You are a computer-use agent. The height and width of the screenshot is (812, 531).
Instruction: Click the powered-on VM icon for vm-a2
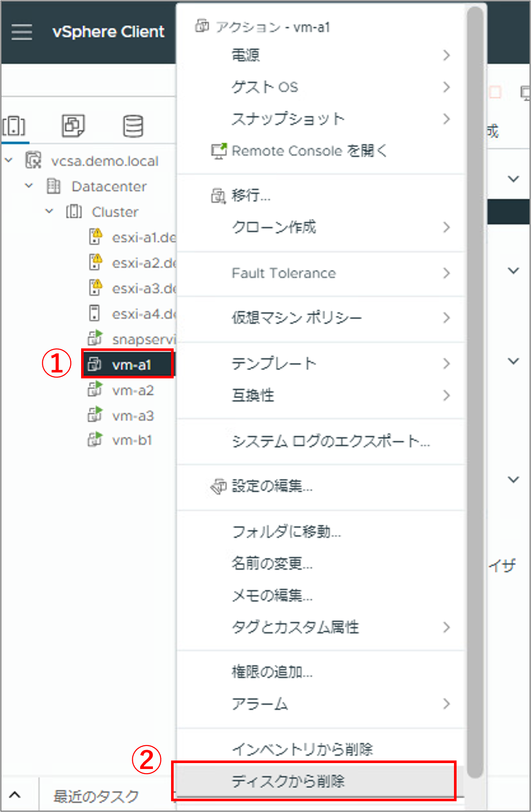tap(95, 389)
